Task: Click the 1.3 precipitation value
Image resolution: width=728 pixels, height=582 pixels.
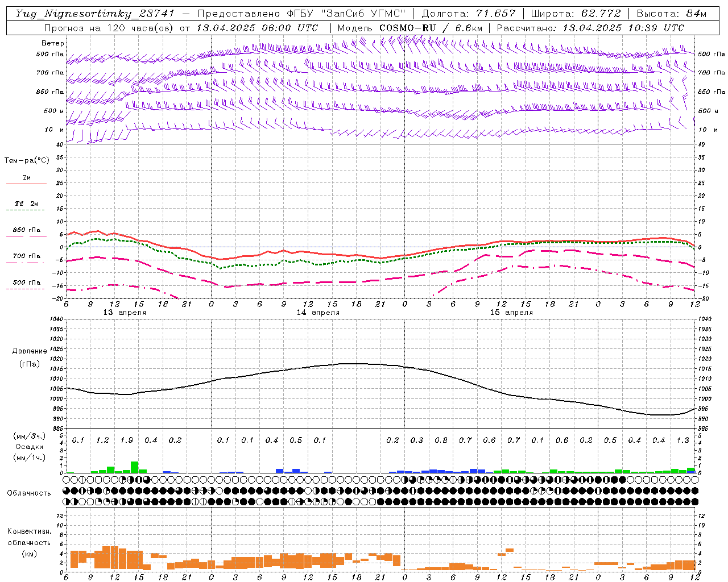Action: point(682,440)
